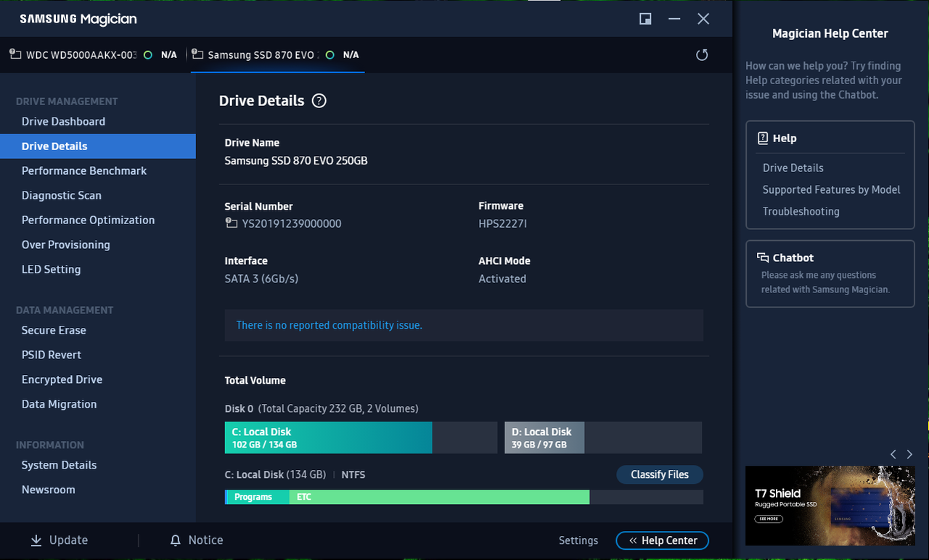Click the WDC drive tab disk icon
Image resolution: width=929 pixels, height=560 pixels.
pos(15,54)
